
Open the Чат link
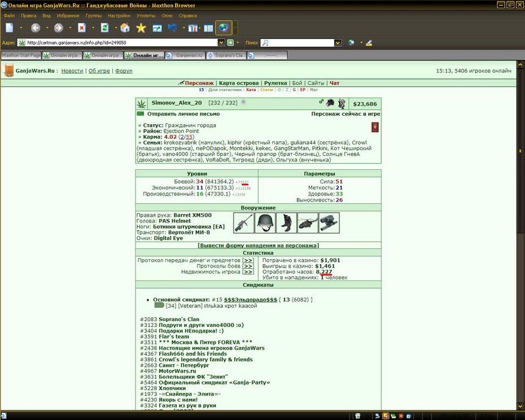pyautogui.click(x=335, y=83)
